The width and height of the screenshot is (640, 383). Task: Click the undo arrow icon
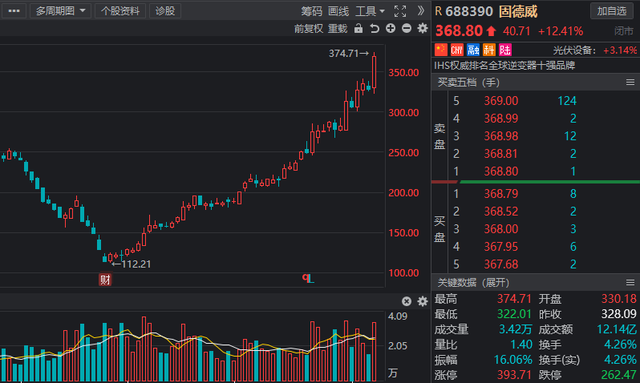pos(374,28)
